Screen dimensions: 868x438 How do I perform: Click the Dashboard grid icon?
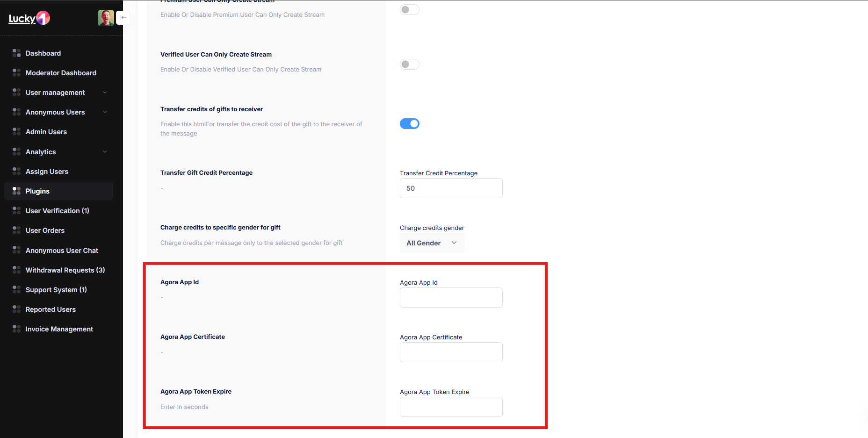point(16,53)
